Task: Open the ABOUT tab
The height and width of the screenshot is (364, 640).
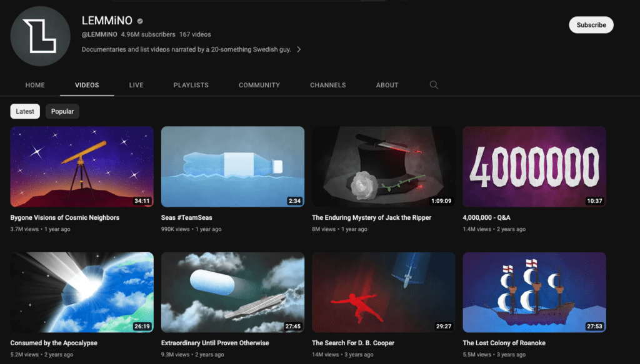Action: pos(387,85)
